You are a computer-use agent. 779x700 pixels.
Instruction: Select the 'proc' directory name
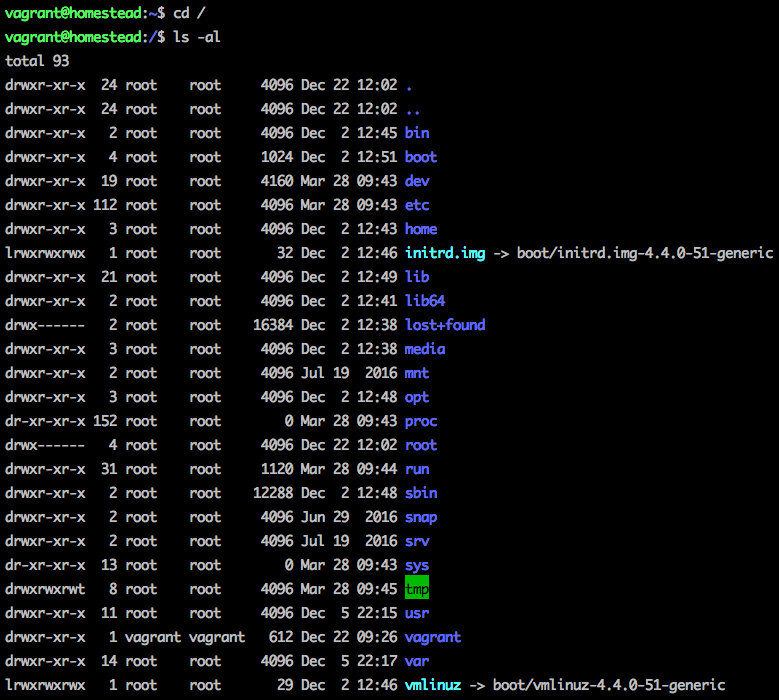point(421,421)
